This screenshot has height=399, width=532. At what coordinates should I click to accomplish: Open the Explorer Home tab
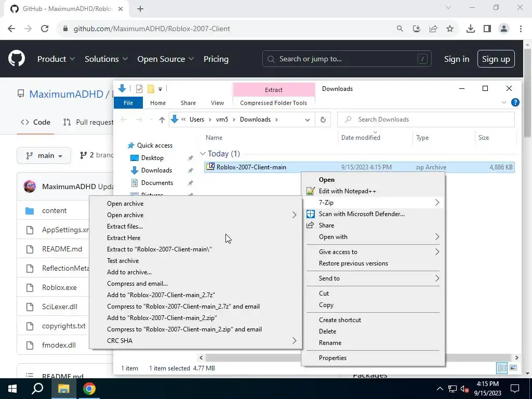click(x=158, y=103)
